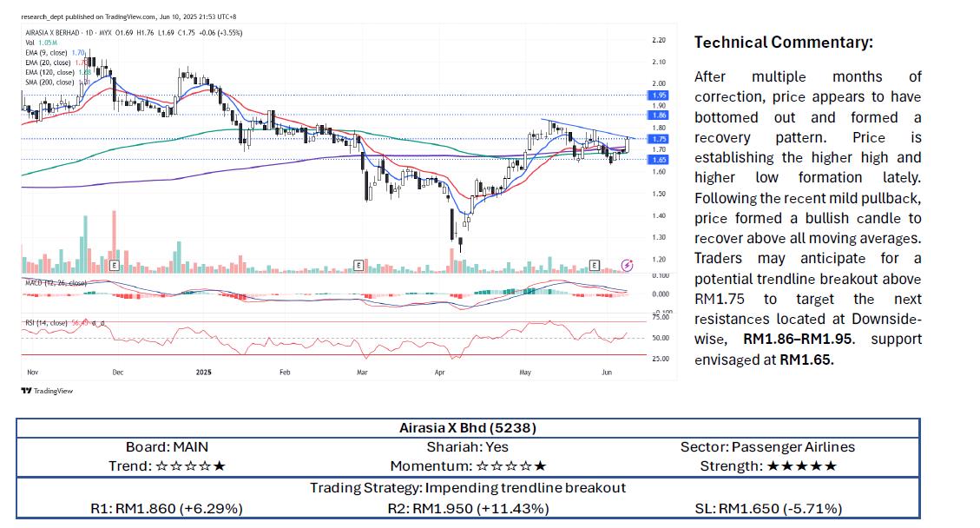Viewport: 980px width, 528px height.
Task: Click the R2: RM1.950 (+11.43%) cell
Action: (x=468, y=509)
